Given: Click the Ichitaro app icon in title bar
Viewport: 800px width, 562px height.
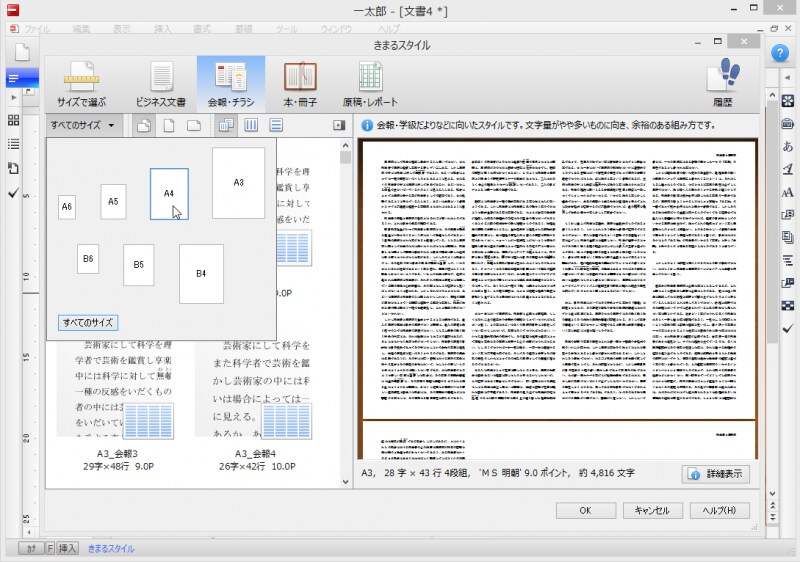Looking at the screenshot, I should click(x=13, y=9).
